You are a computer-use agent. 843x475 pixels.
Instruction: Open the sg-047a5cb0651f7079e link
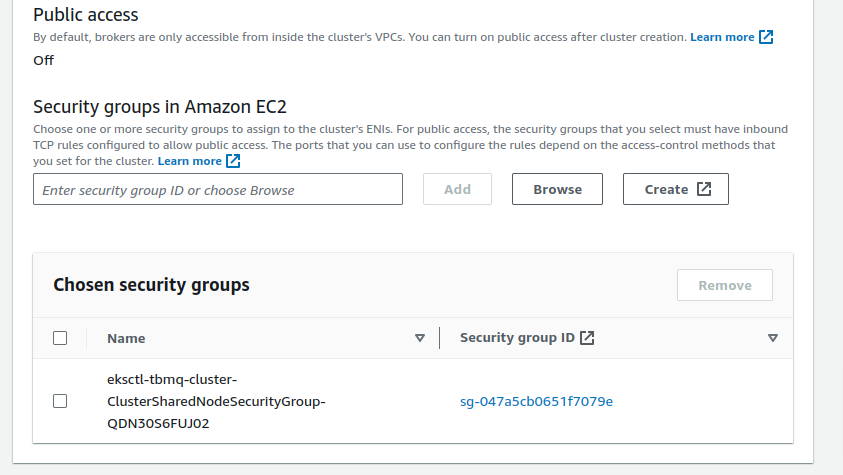pos(536,401)
